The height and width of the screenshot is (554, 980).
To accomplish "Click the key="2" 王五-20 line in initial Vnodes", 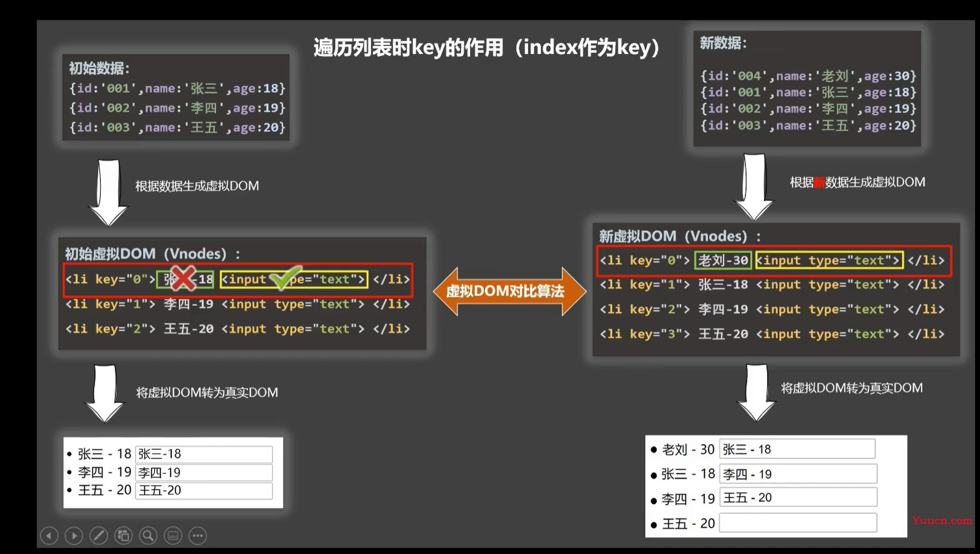I will click(x=238, y=329).
